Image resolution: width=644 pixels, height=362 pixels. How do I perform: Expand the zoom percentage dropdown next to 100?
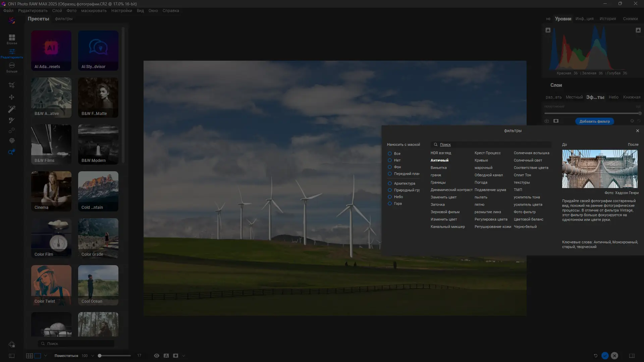[93, 356]
